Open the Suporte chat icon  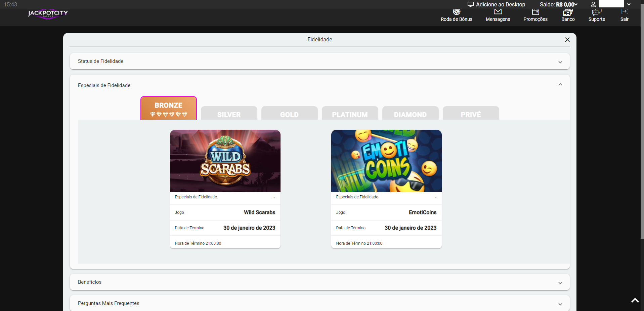(597, 12)
